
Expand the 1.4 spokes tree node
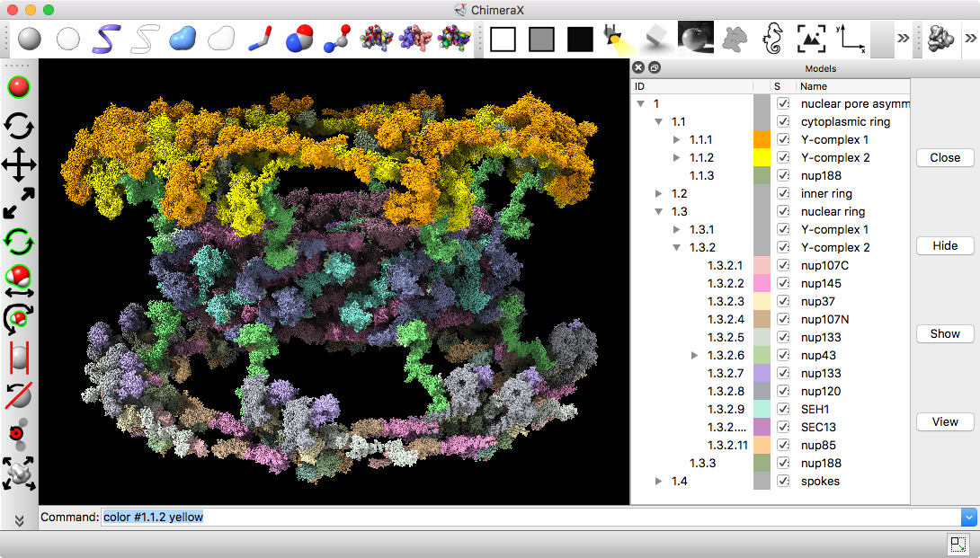[x=659, y=482]
